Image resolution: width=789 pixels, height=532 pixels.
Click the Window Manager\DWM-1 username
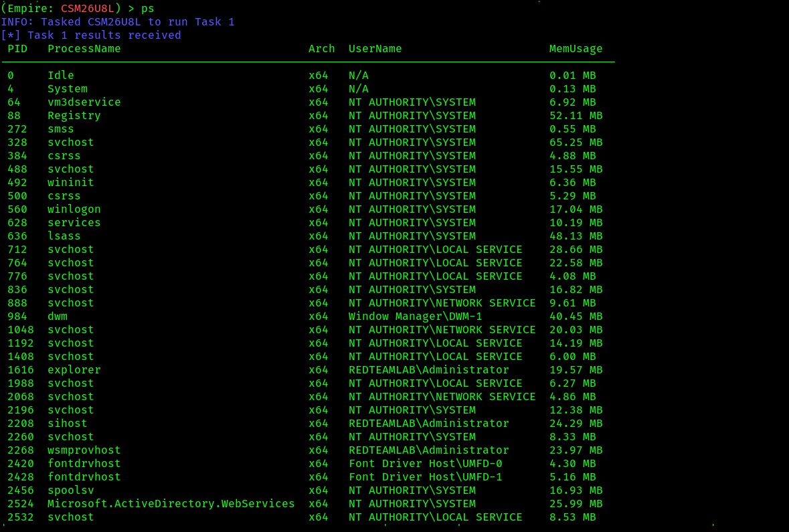tap(415, 317)
